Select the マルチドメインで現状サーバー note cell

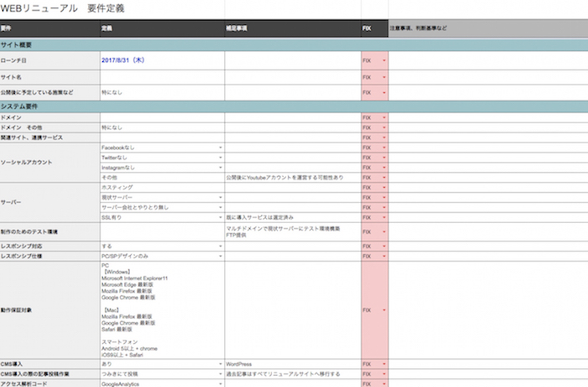(x=293, y=232)
